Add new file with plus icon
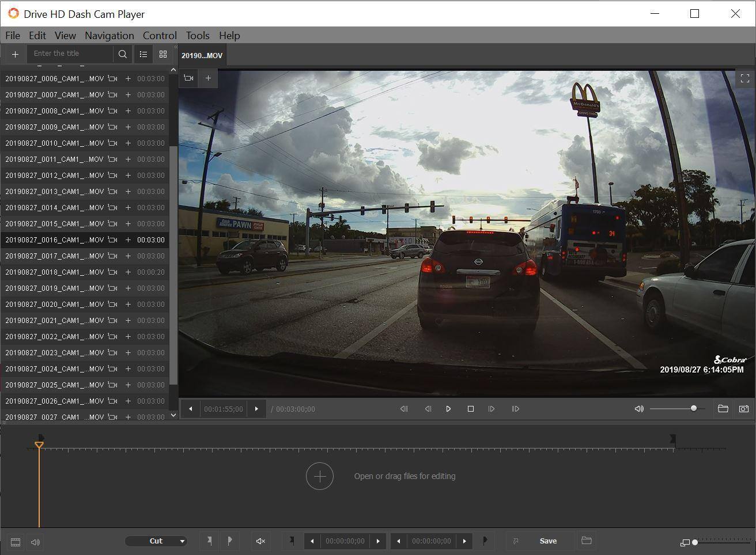This screenshot has height=555, width=756. (15, 54)
